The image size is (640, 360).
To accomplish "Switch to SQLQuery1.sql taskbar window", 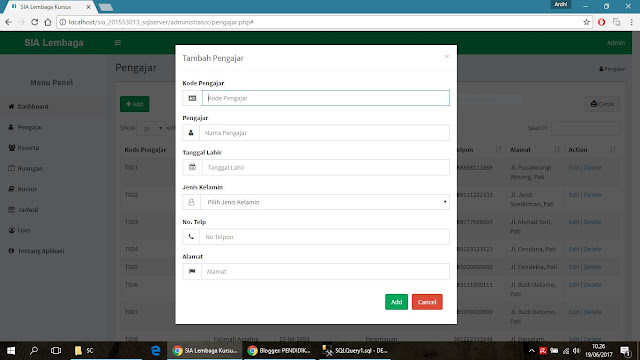I will [x=355, y=351].
